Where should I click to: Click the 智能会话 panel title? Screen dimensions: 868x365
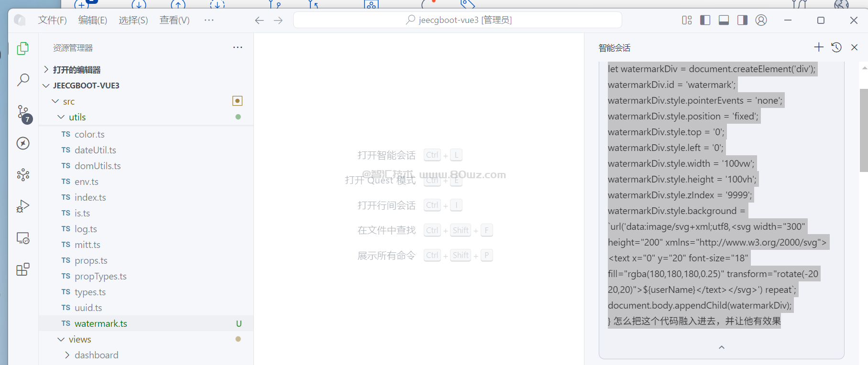click(x=615, y=48)
